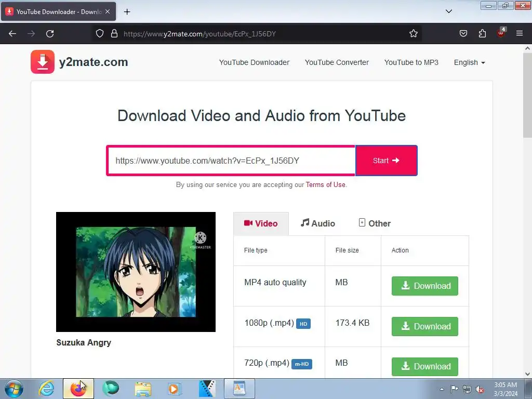Viewport: 532px width, 399px height.
Task: Open the document editor taskbar icon
Action: coord(239,389)
